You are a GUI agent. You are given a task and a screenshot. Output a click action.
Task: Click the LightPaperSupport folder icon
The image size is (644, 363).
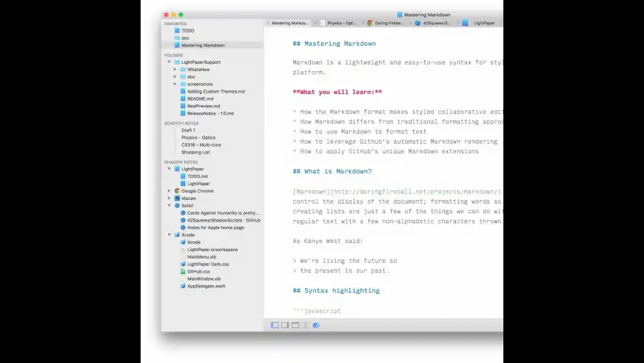[x=177, y=62]
